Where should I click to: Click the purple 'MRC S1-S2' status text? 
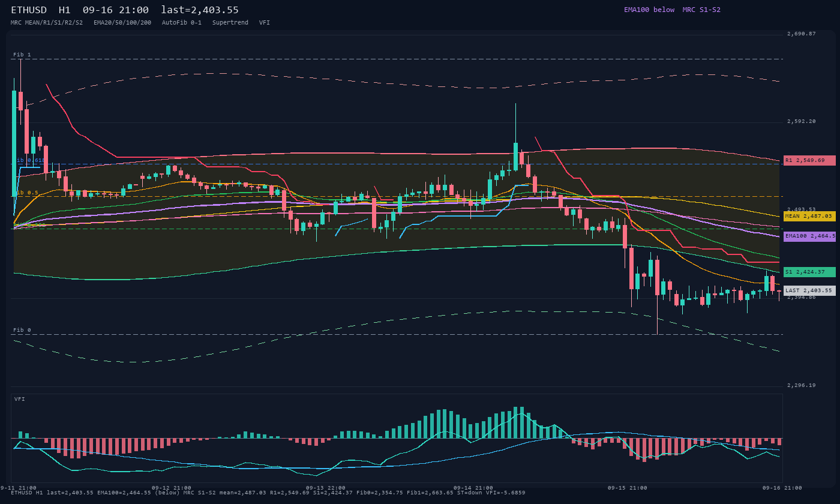click(x=701, y=10)
